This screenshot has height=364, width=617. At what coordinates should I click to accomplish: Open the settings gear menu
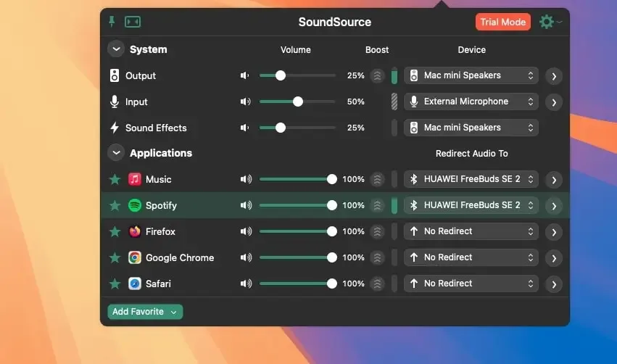coord(550,22)
